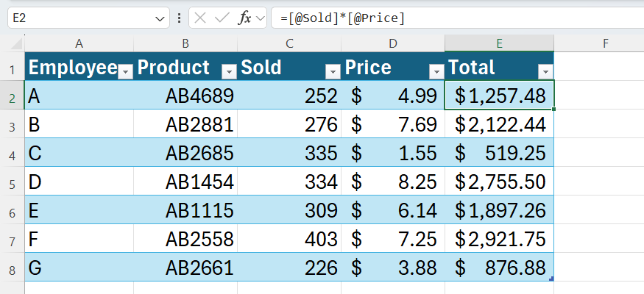Select the Total cell $876.88
This screenshot has width=644, height=294.
(x=500, y=268)
